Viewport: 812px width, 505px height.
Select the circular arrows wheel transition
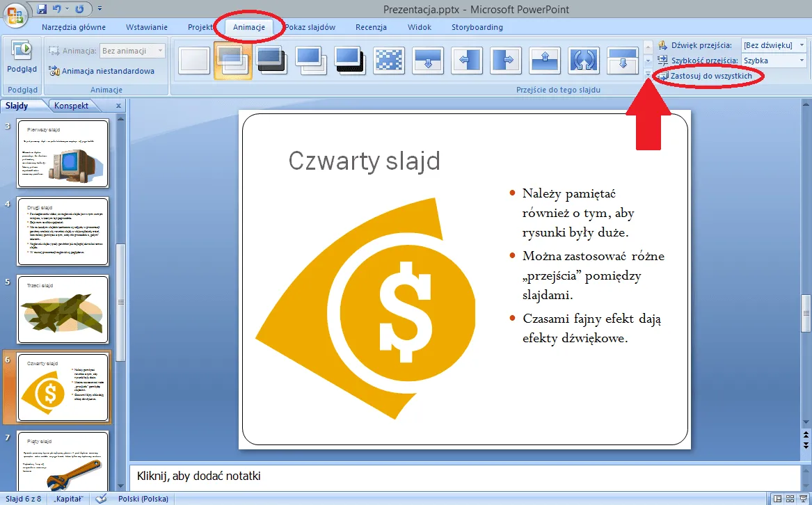point(584,61)
